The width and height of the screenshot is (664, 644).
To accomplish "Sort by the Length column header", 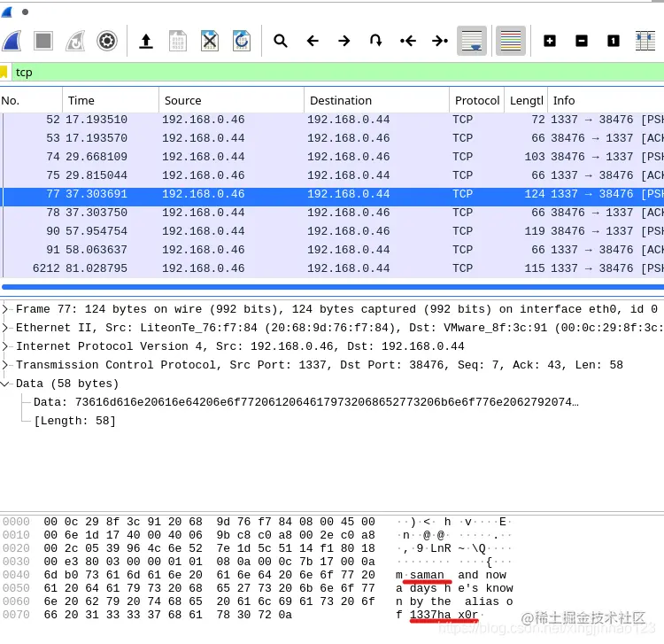I will pos(526,100).
